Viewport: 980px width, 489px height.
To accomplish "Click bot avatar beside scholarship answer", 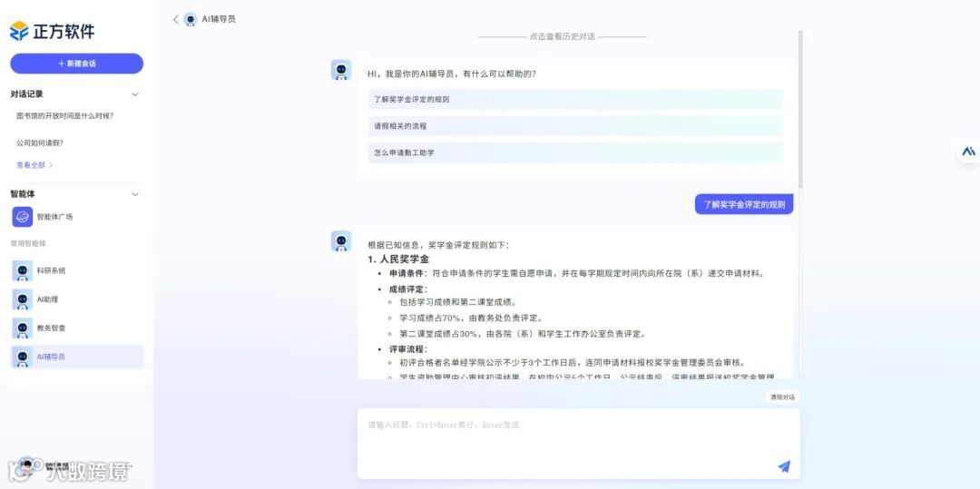I will click(341, 241).
